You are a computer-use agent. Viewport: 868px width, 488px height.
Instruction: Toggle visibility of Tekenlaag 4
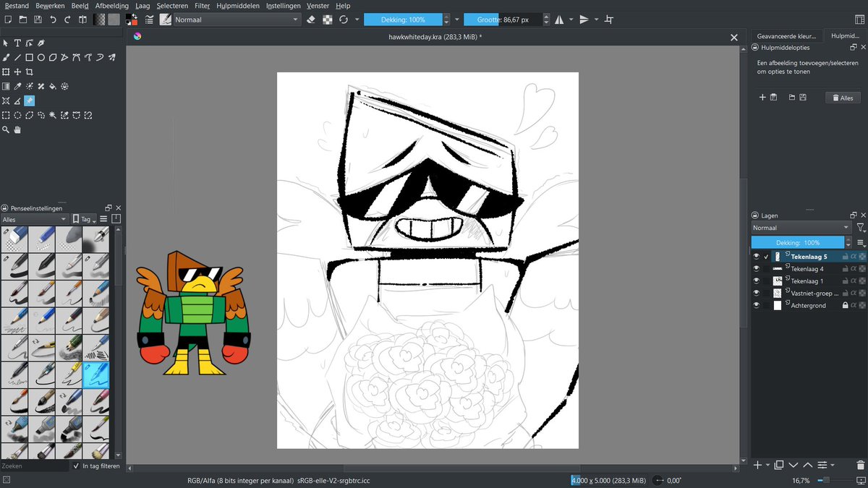point(757,269)
